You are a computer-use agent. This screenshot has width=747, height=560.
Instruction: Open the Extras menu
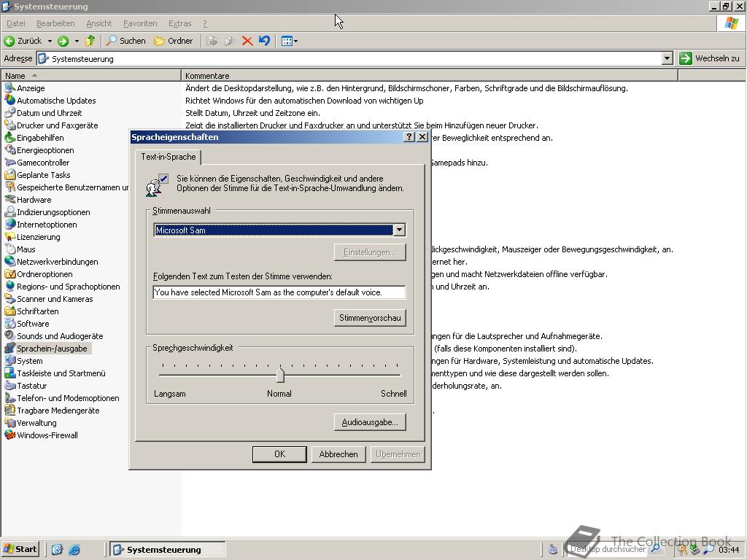pos(180,23)
